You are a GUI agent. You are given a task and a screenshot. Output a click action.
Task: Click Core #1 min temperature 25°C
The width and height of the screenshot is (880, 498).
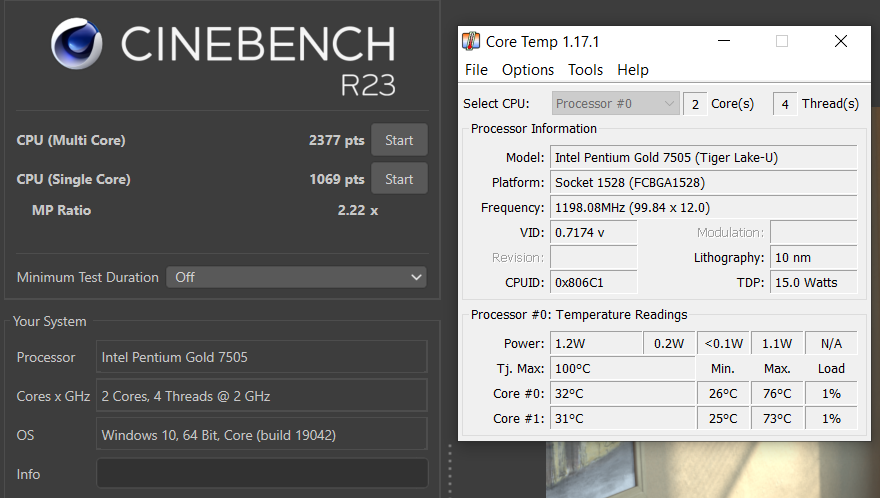(723, 418)
